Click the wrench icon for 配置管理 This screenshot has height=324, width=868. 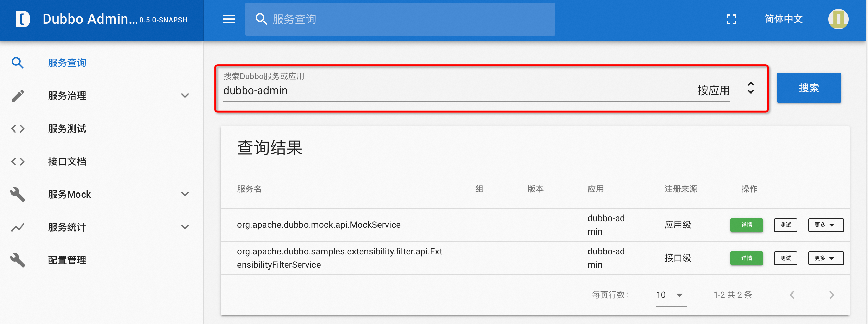(17, 260)
